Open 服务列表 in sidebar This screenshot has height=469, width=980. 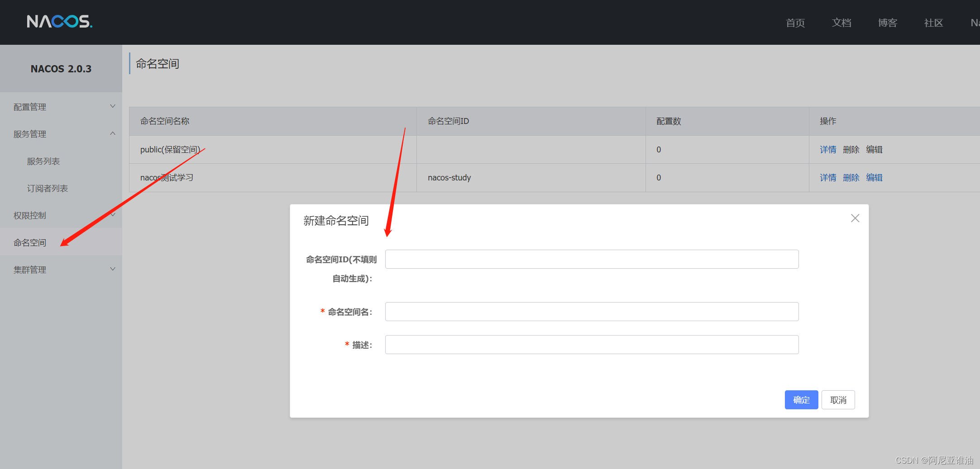43,161
